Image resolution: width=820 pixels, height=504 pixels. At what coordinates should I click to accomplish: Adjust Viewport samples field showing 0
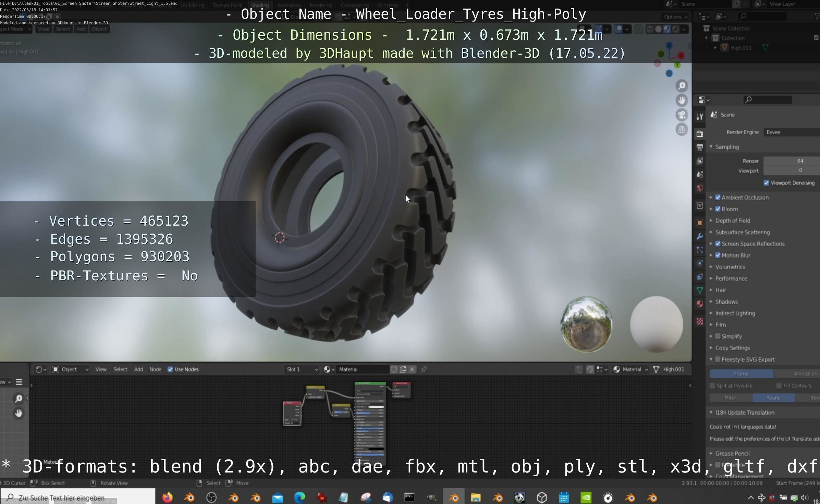(x=792, y=171)
